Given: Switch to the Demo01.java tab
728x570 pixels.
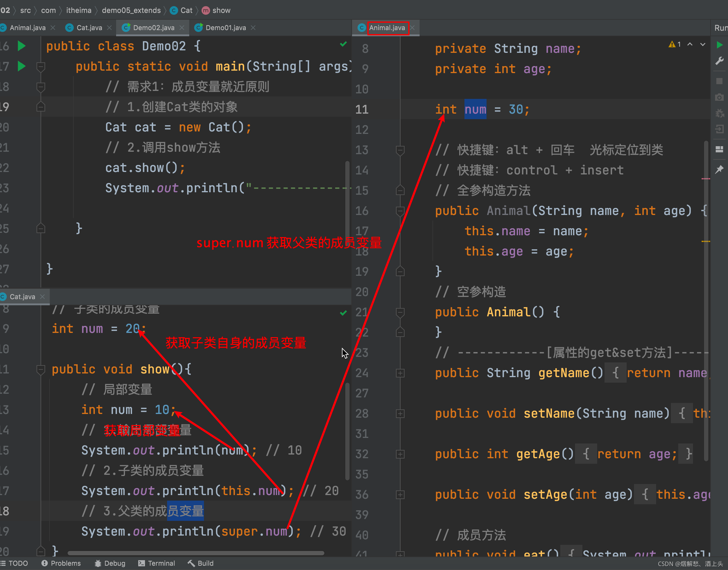Looking at the screenshot, I should (x=225, y=28).
